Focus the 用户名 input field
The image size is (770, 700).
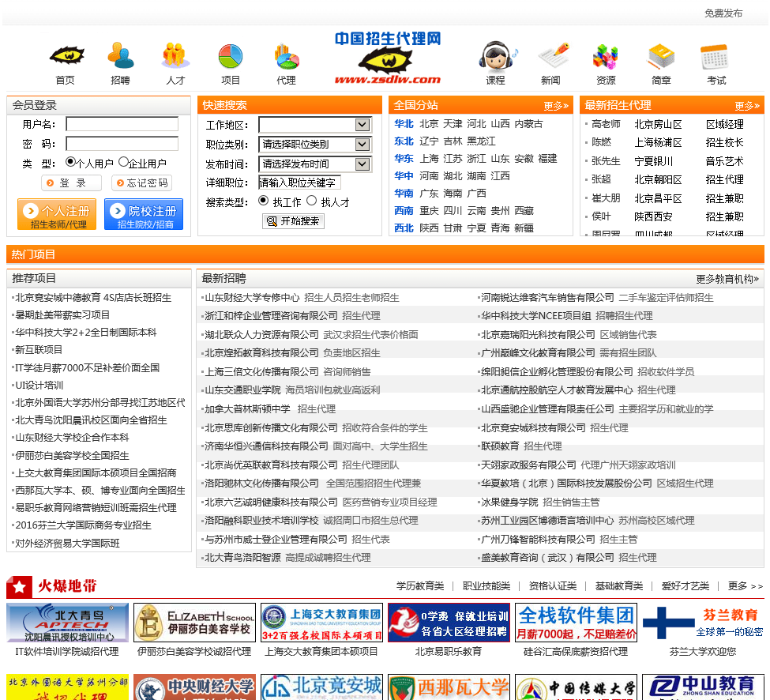[x=122, y=124]
